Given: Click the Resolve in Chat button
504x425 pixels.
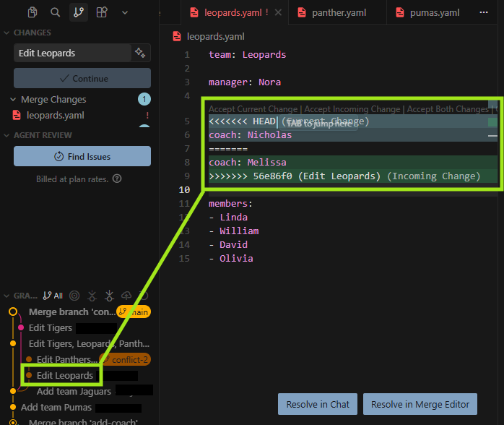Looking at the screenshot, I should pyautogui.click(x=318, y=404).
